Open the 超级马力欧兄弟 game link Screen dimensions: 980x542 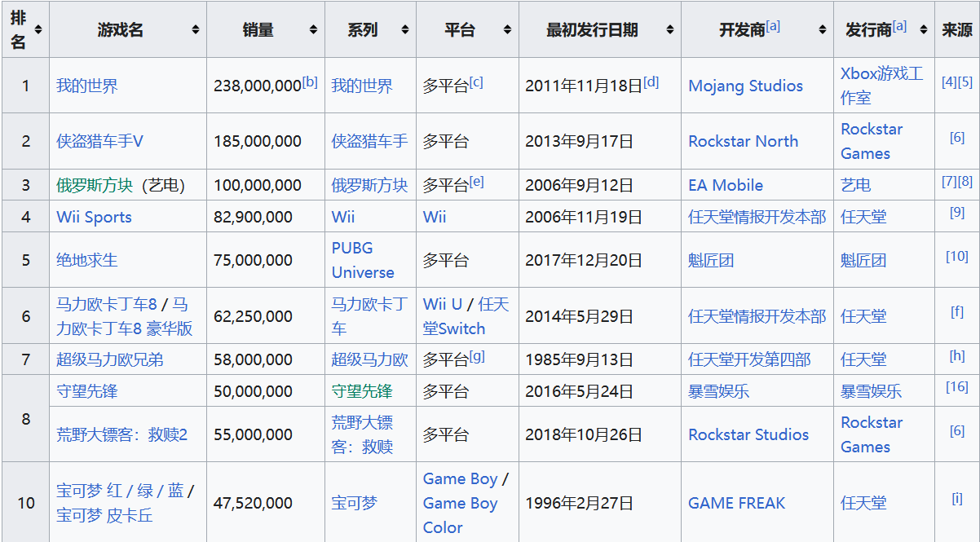pyautogui.click(x=110, y=359)
